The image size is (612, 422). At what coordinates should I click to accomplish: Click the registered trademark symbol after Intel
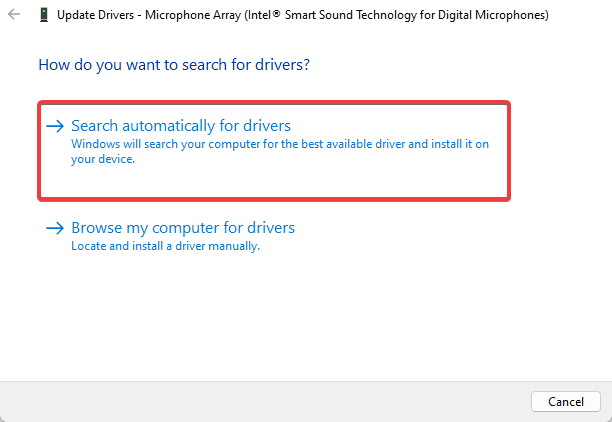click(x=276, y=14)
